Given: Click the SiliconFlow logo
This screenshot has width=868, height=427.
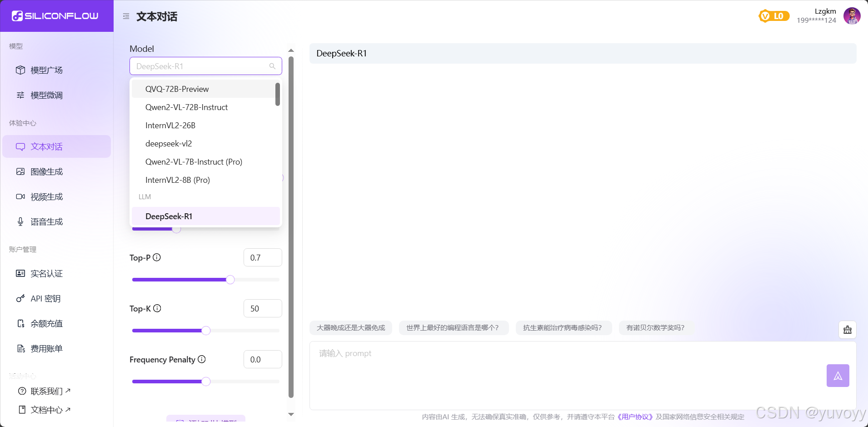Looking at the screenshot, I should pos(55,16).
